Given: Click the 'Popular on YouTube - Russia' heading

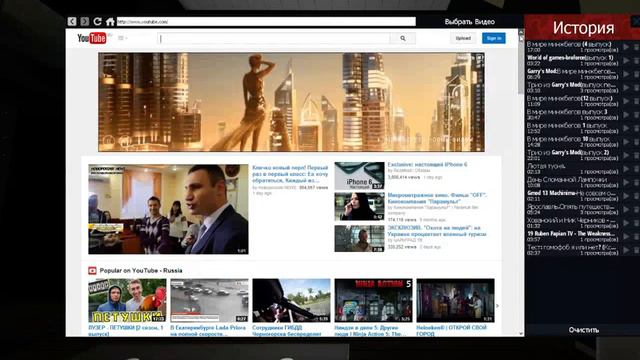Looking at the screenshot, I should 141,271.
